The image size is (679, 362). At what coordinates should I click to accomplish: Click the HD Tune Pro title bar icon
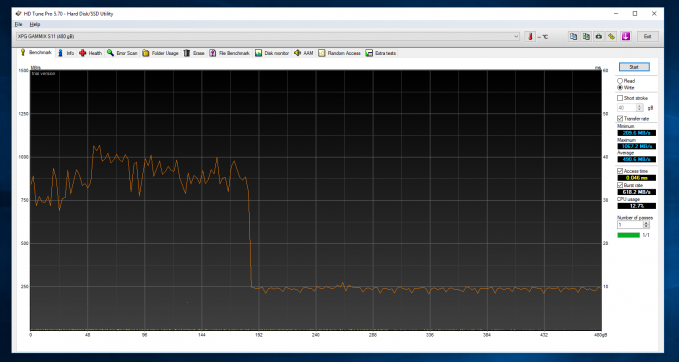point(18,14)
